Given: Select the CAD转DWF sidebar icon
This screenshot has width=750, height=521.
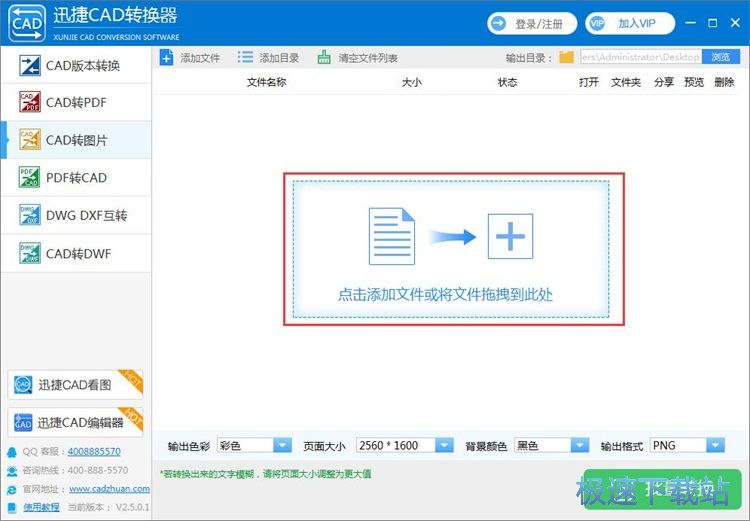Looking at the screenshot, I should coord(30,253).
